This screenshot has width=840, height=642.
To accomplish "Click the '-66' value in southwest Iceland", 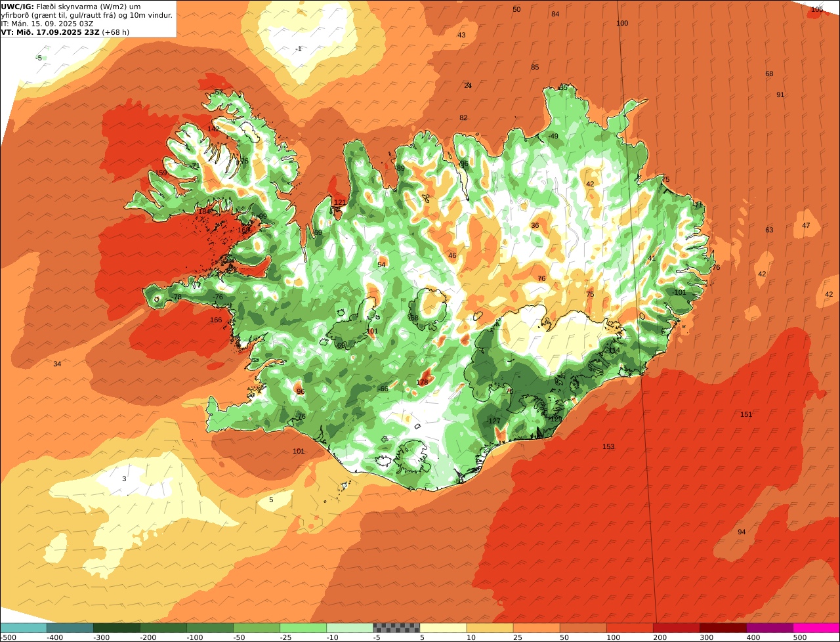I will coord(383,389).
